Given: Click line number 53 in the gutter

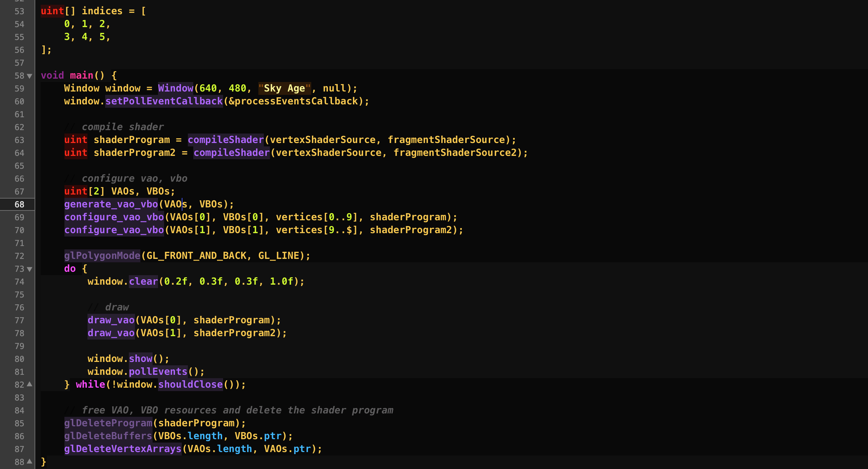Looking at the screenshot, I should pos(19,12).
